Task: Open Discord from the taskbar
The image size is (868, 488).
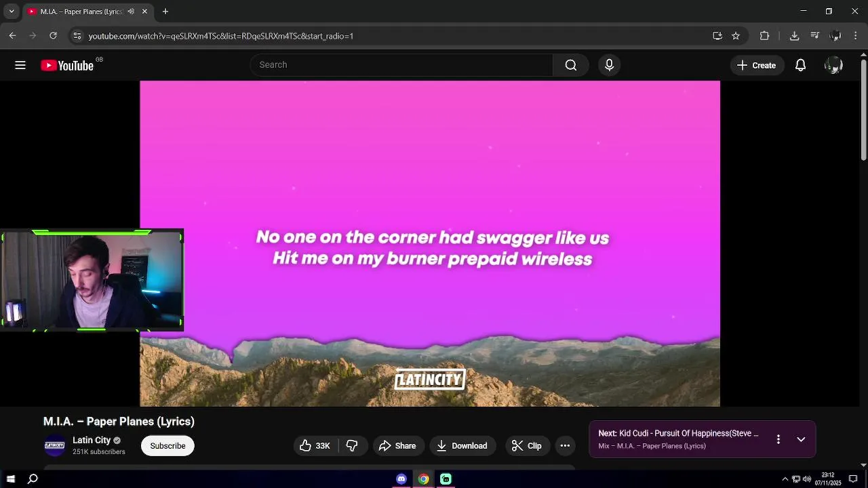Action: [x=401, y=479]
